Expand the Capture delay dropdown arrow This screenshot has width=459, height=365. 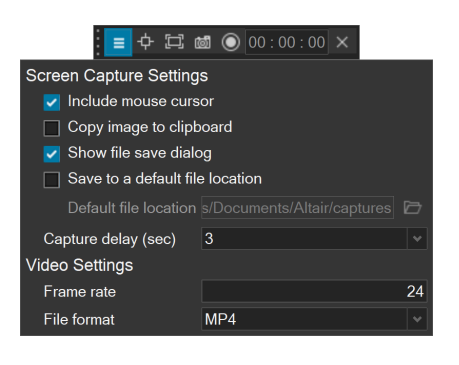(x=417, y=239)
